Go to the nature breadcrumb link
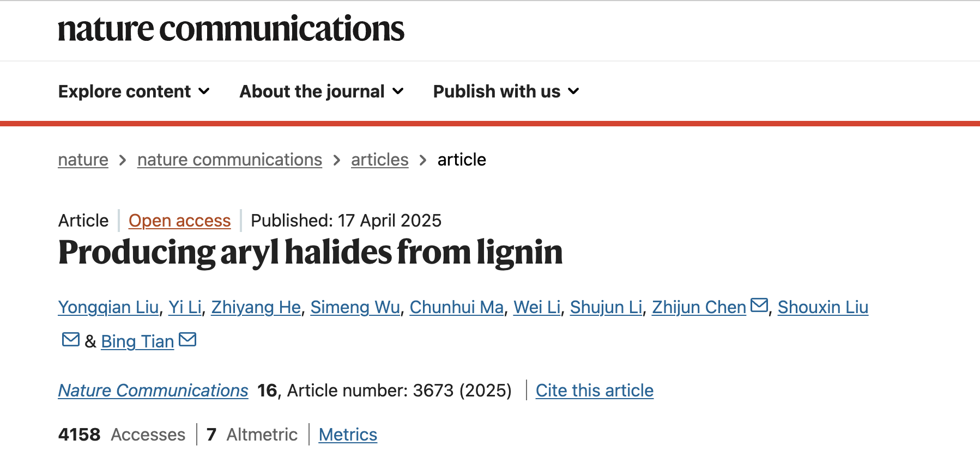 [x=83, y=160]
